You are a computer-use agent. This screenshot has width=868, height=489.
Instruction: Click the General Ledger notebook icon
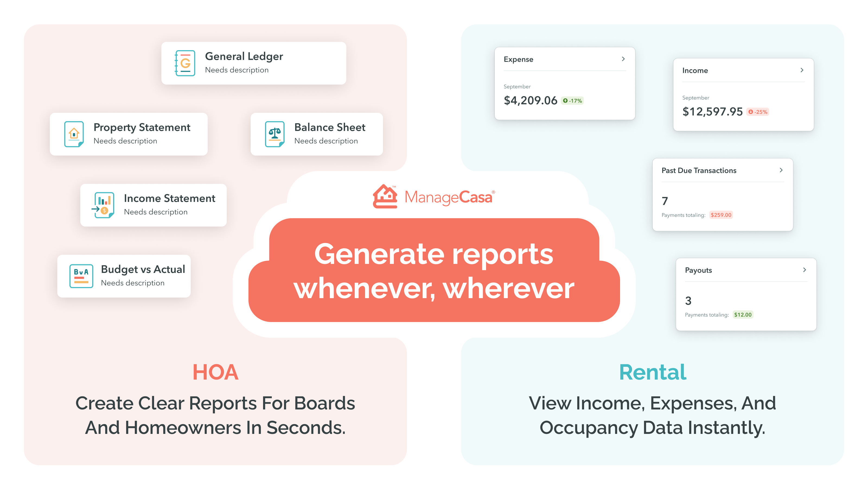coord(185,63)
